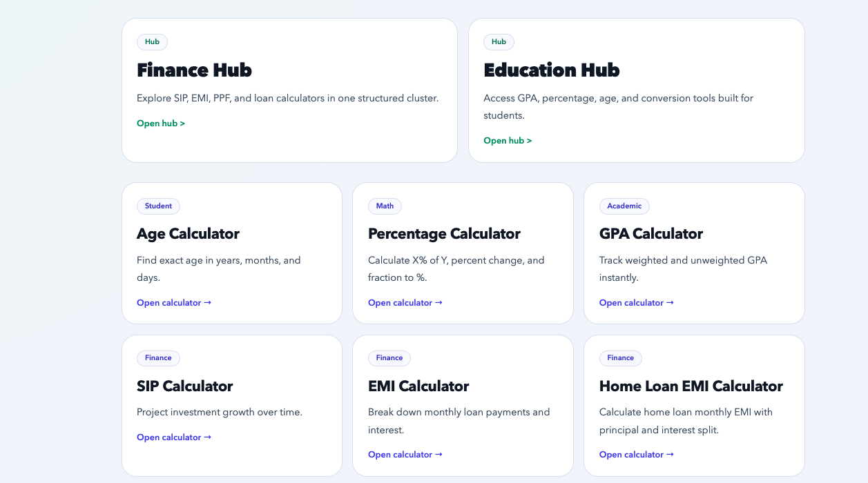
Task: Select the Hub badge on Finance Hub card
Action: pyautogui.click(x=152, y=42)
